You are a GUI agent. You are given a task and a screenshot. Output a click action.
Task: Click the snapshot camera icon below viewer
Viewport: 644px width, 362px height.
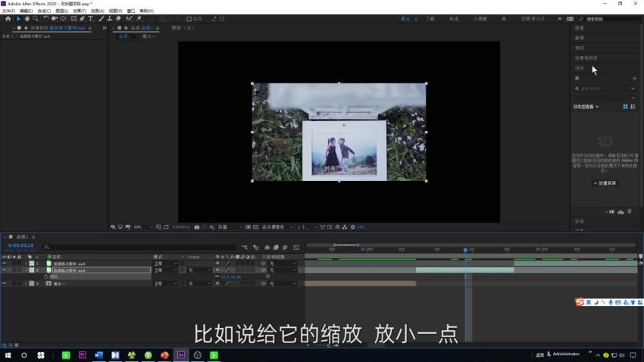click(x=197, y=227)
